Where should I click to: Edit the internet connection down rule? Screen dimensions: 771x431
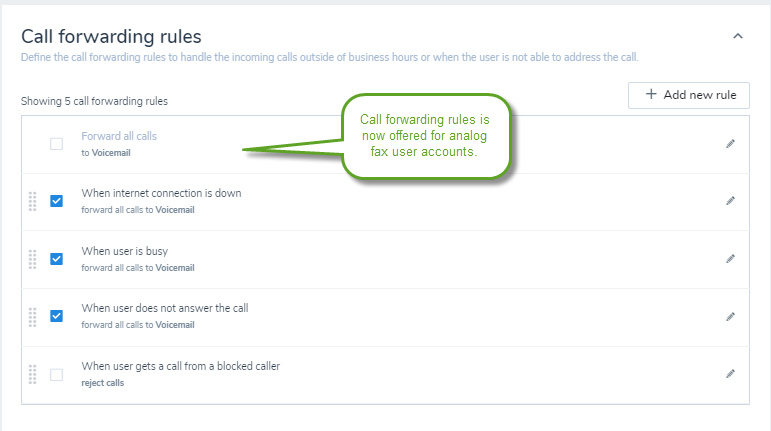click(x=730, y=201)
